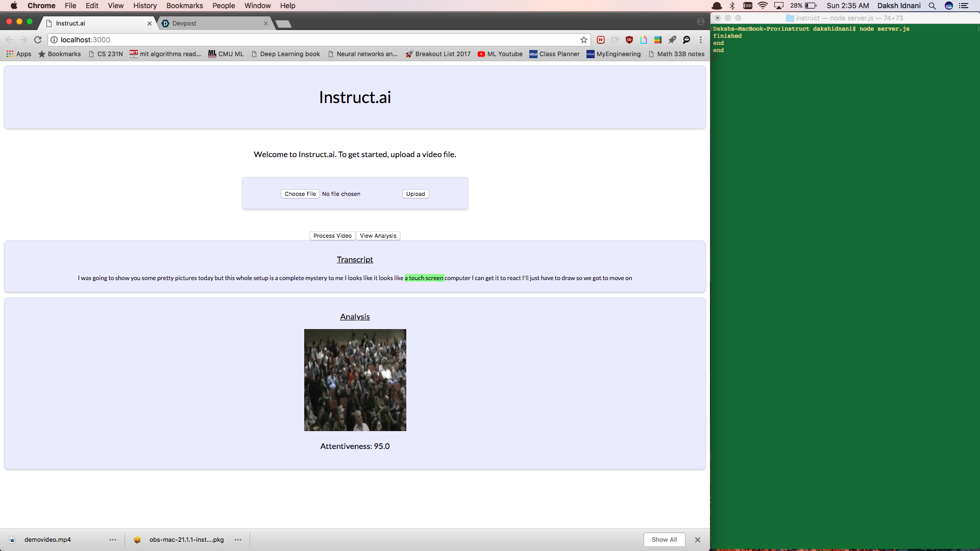Click the Choose File button
The height and width of the screenshot is (551, 980).
point(300,194)
